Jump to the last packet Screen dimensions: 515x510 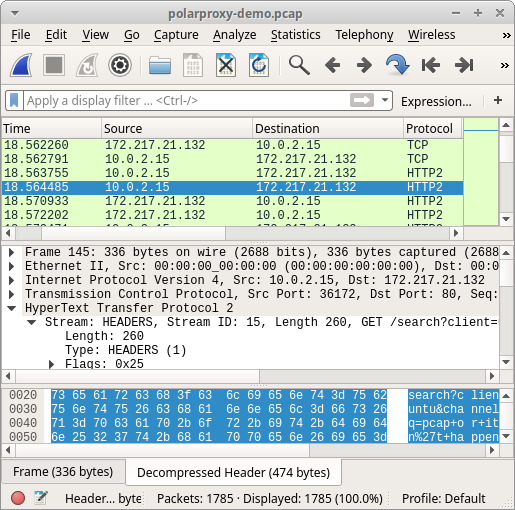(464, 65)
